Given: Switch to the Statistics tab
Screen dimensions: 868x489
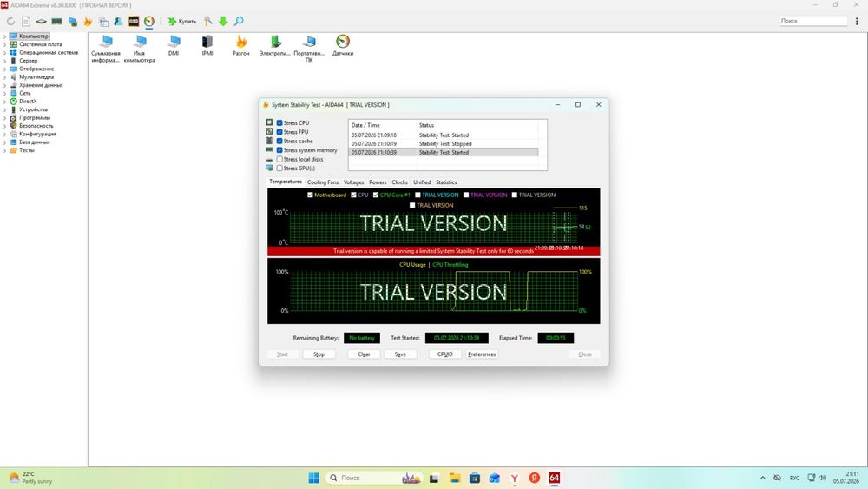Looking at the screenshot, I should click(446, 182).
